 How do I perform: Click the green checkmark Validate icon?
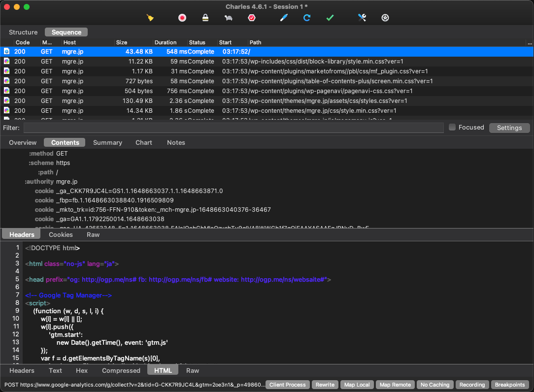pyautogui.click(x=330, y=18)
